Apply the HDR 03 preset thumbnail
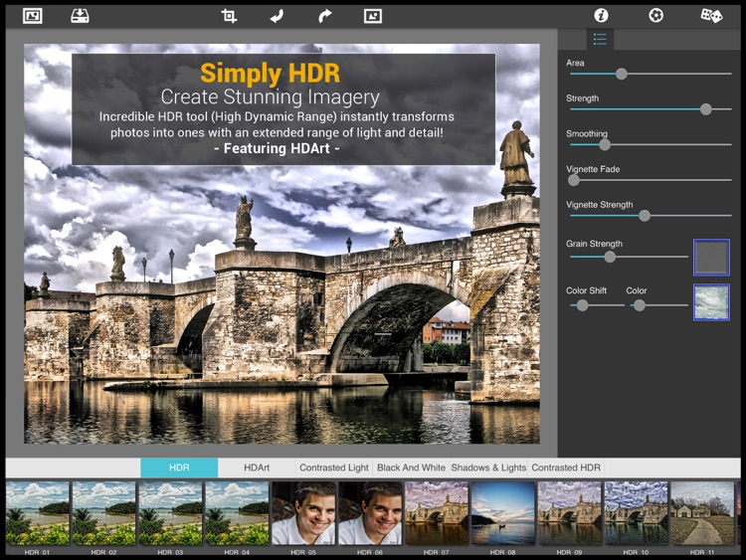This screenshot has width=746, height=560. coord(170,513)
